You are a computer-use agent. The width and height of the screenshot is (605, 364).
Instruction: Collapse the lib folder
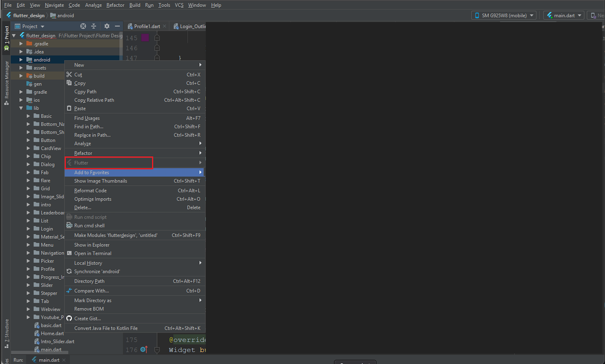22,108
